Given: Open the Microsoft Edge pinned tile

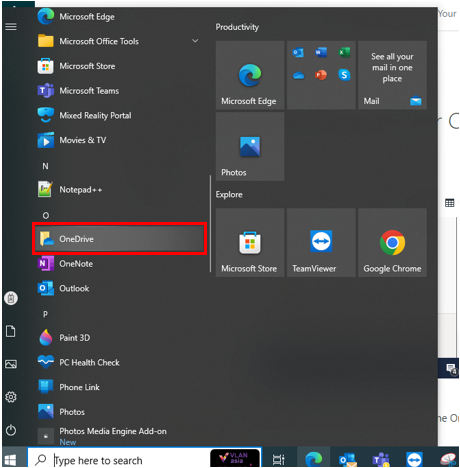Looking at the screenshot, I should pyautogui.click(x=250, y=75).
